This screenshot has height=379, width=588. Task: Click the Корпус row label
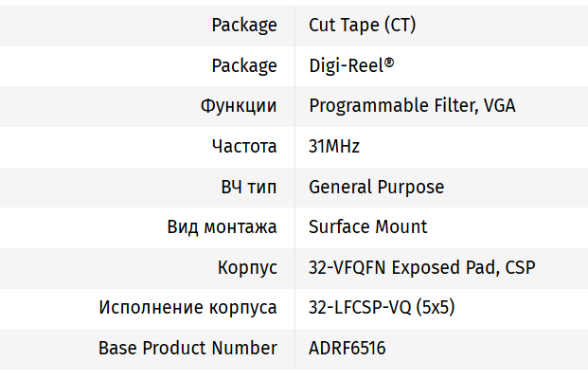(247, 268)
